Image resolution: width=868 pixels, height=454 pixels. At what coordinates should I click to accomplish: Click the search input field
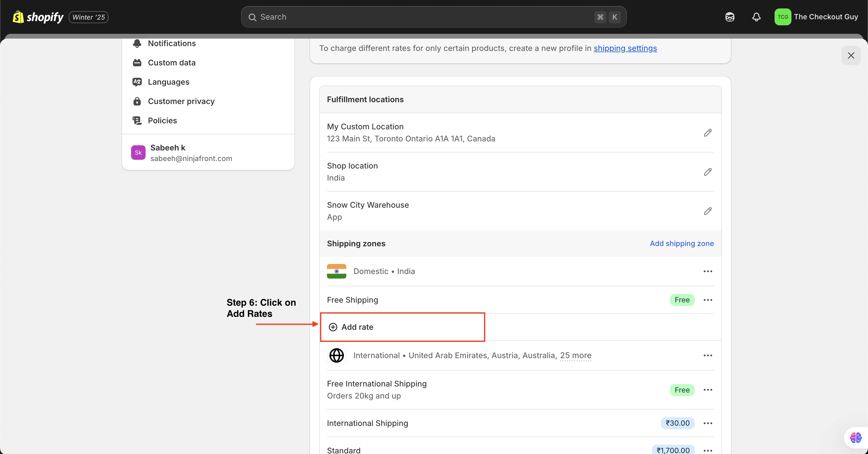pos(433,17)
